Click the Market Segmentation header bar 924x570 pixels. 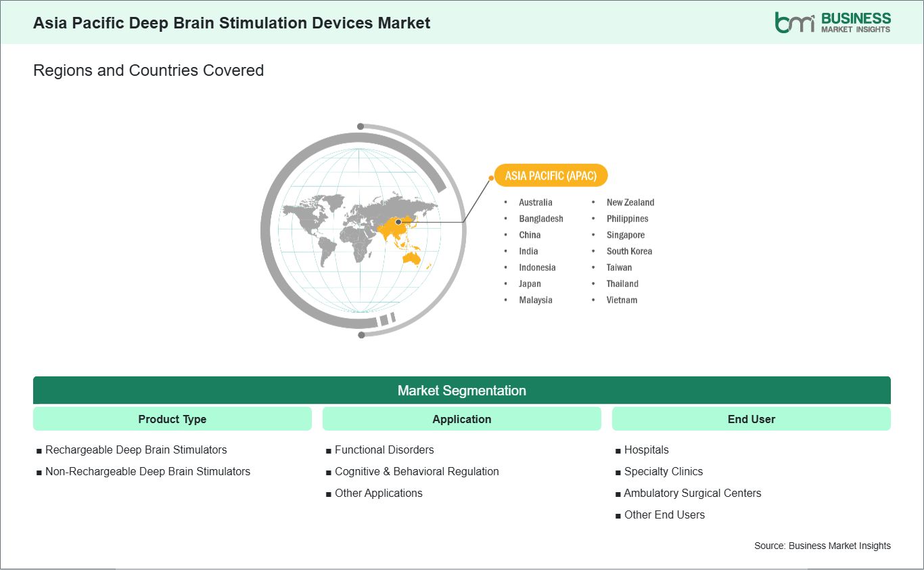pyautogui.click(x=462, y=391)
